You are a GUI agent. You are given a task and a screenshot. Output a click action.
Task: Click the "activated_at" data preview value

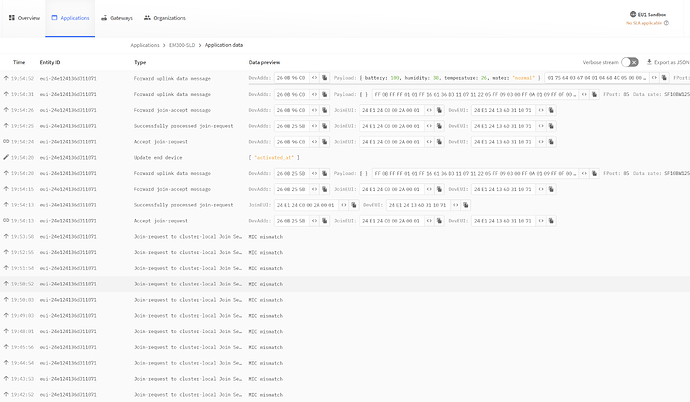[274, 157]
